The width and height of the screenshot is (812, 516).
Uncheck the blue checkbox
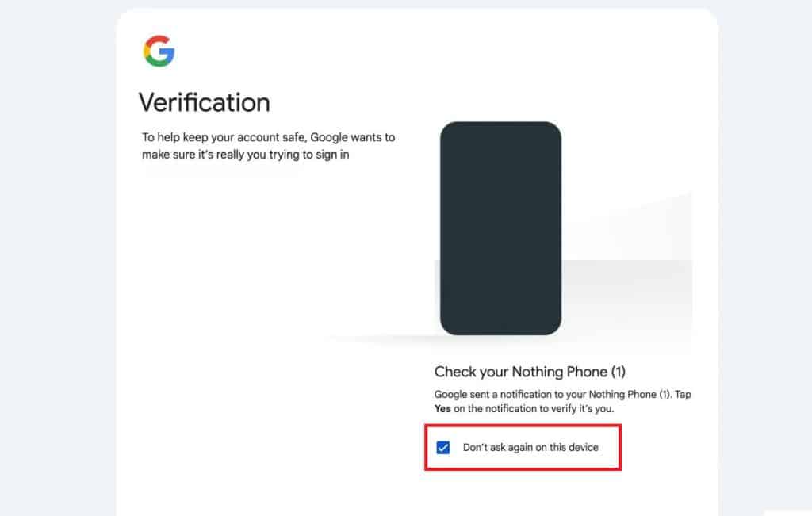pyautogui.click(x=443, y=448)
